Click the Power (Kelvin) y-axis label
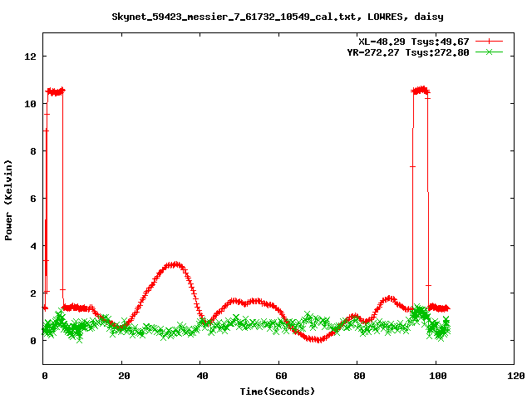 (8, 200)
